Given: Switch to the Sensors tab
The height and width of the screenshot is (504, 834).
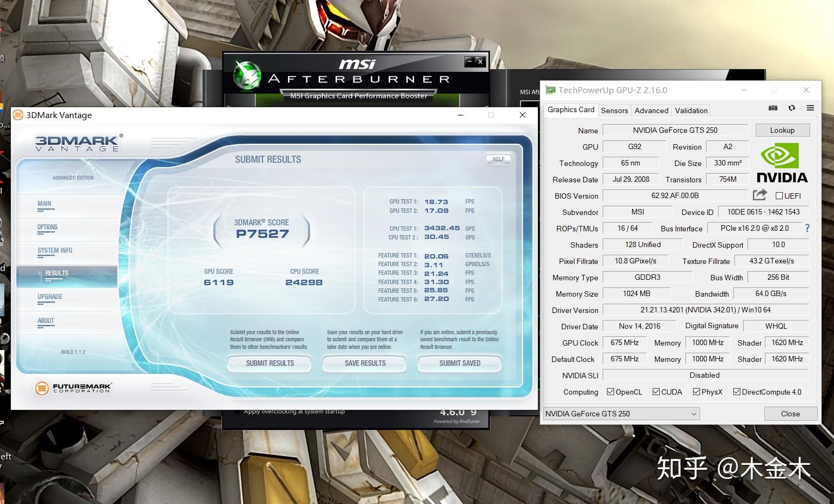Looking at the screenshot, I should pos(614,110).
